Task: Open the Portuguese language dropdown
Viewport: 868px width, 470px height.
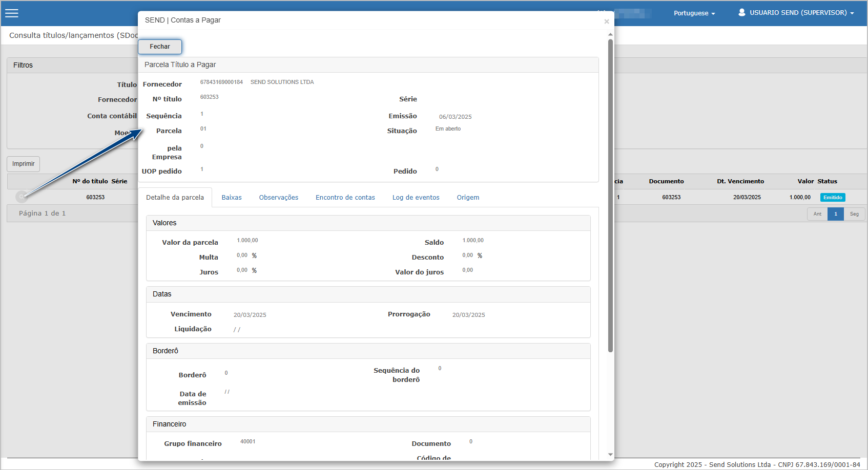Action: [694, 13]
